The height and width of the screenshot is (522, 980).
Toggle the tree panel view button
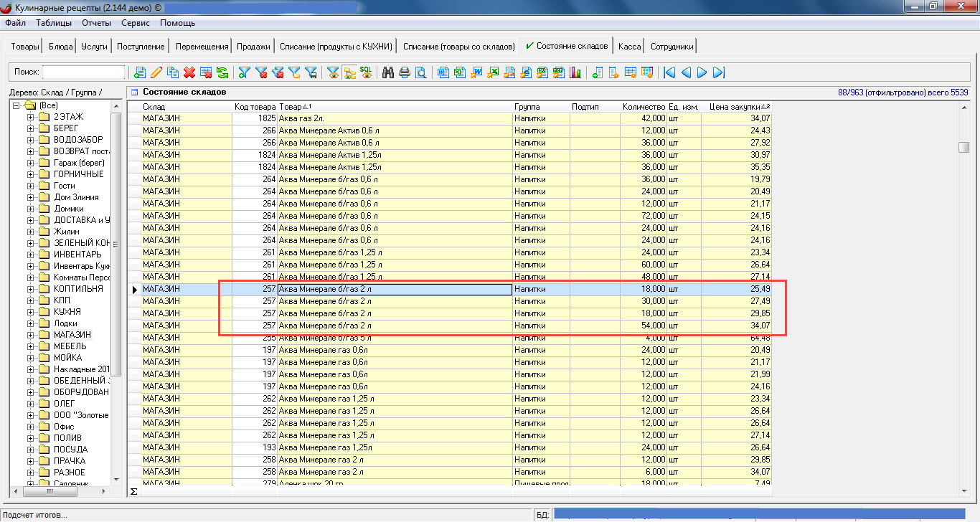pos(349,72)
